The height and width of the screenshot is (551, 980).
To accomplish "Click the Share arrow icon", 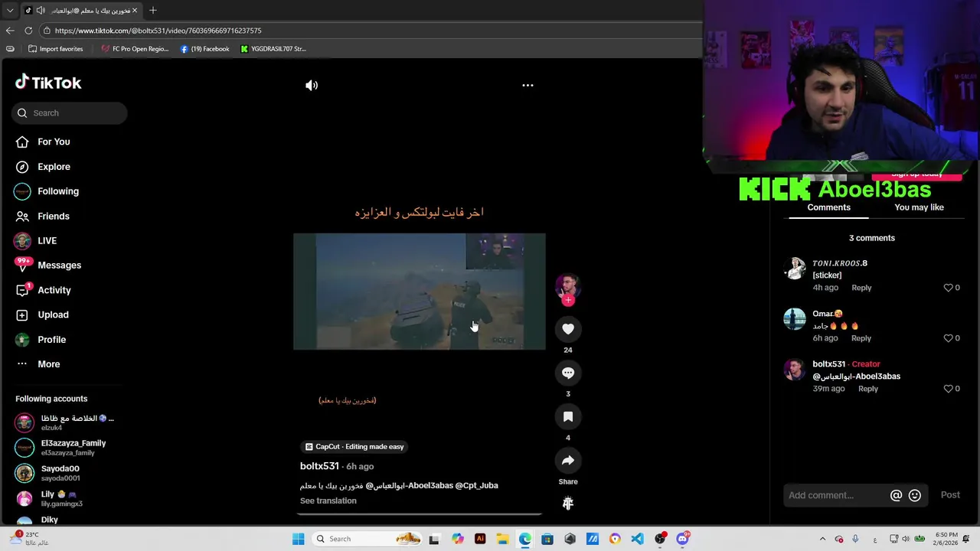I will pyautogui.click(x=568, y=460).
